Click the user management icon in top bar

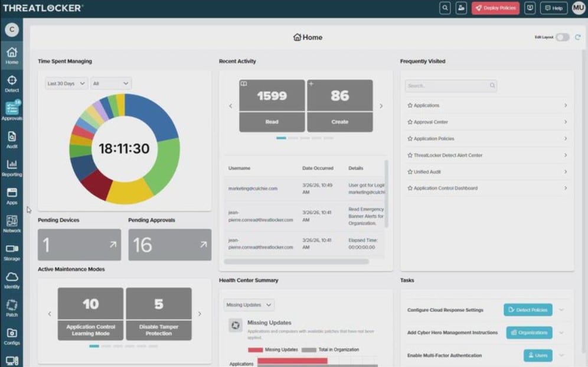(x=461, y=8)
